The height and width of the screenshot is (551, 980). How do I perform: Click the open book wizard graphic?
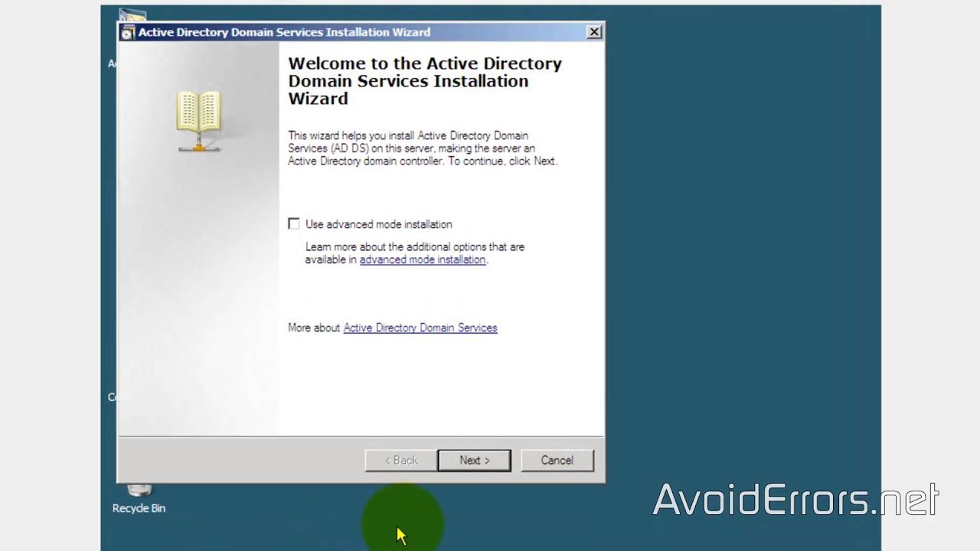coord(199,121)
